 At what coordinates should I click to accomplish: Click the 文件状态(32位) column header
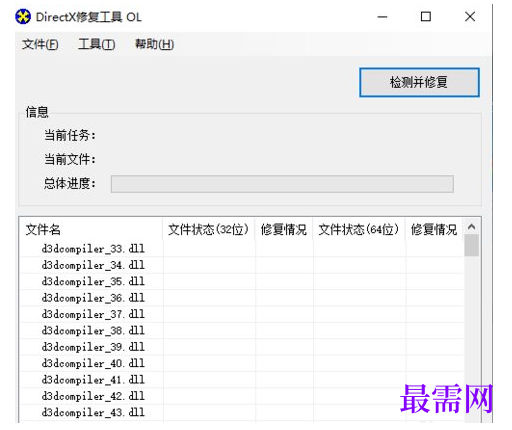coord(209,229)
